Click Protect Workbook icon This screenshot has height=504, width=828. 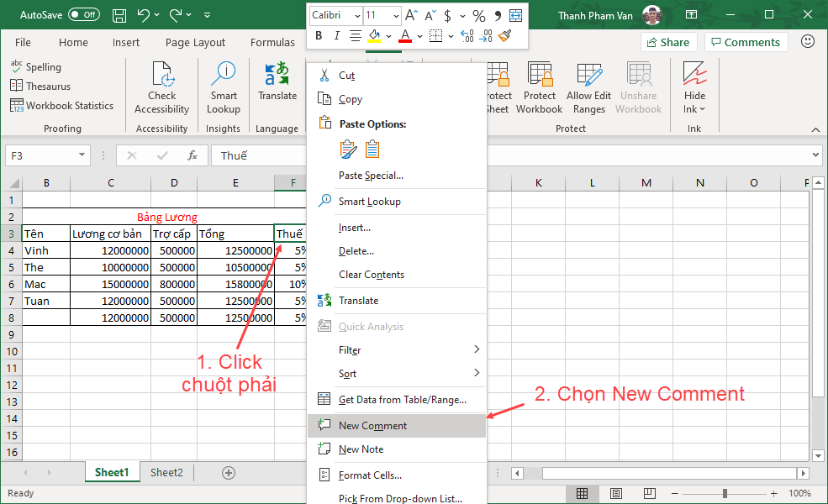point(540,74)
